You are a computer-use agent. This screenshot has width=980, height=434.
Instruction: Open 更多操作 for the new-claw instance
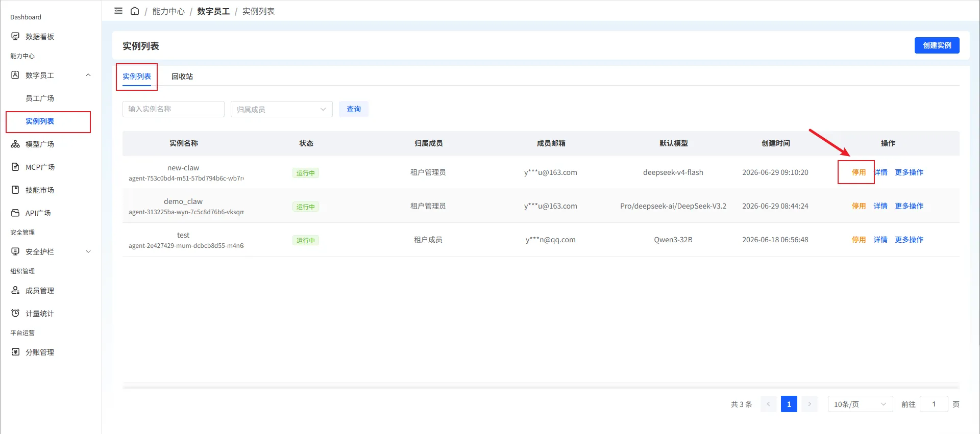click(x=909, y=172)
